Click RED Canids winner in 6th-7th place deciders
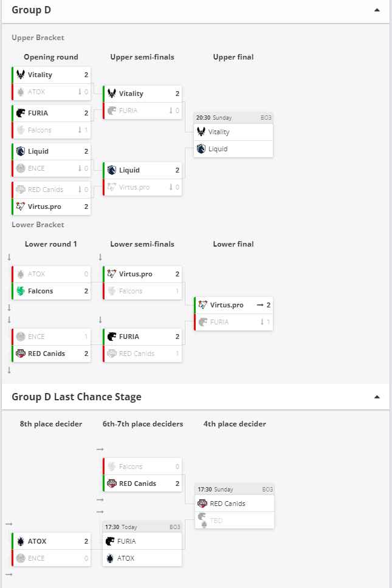 pyautogui.click(x=142, y=484)
